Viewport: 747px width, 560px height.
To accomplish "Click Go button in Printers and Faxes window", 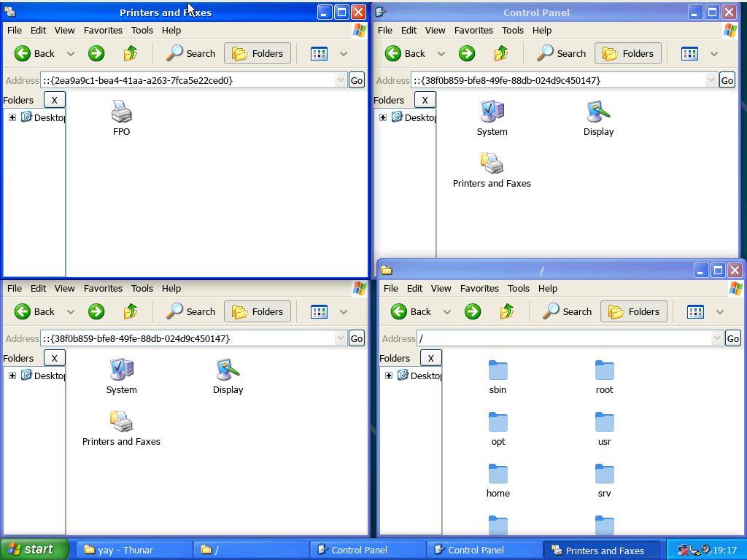I will (357, 80).
